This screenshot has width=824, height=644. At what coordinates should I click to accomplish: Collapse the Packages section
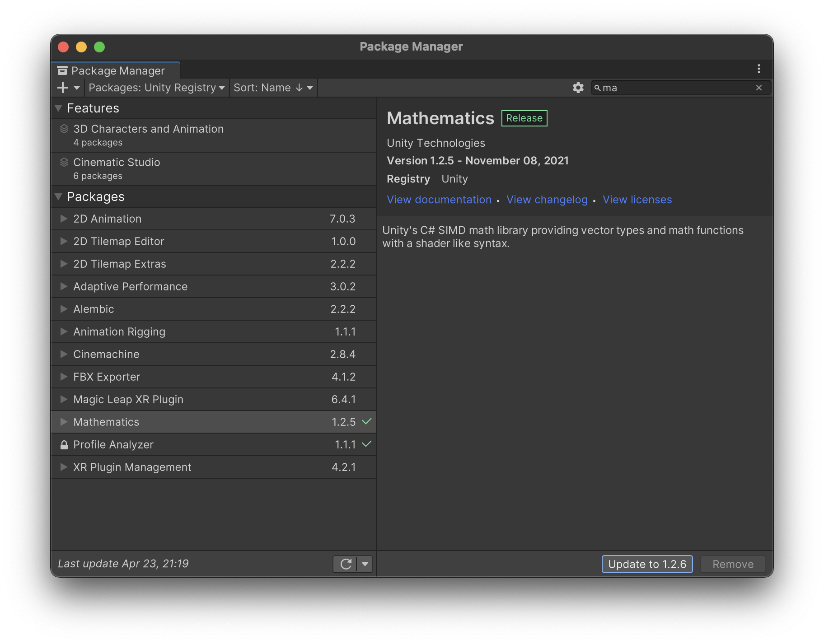[x=58, y=197]
